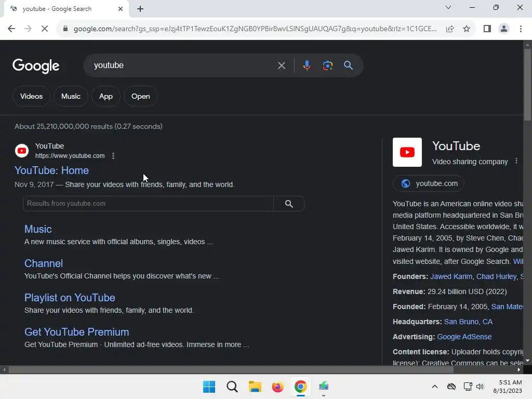Open the Playlist on YouTube sitelink
The image size is (532, 399).
pyautogui.click(x=70, y=298)
